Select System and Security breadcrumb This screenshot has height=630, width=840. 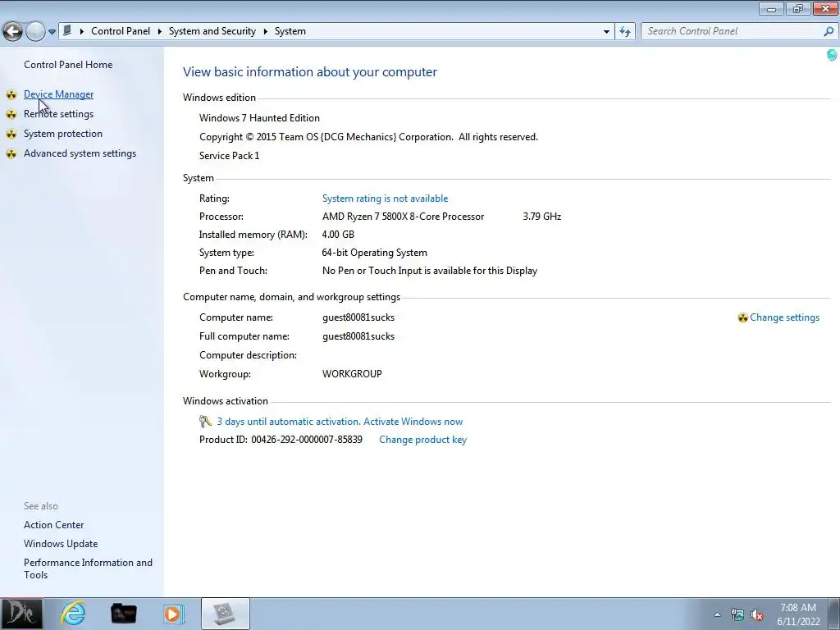[212, 31]
